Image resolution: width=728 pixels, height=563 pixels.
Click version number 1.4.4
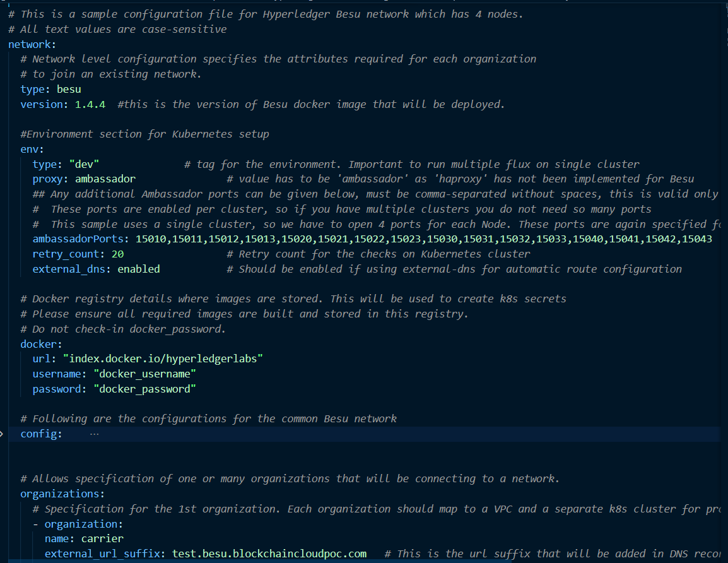pyautogui.click(x=90, y=104)
